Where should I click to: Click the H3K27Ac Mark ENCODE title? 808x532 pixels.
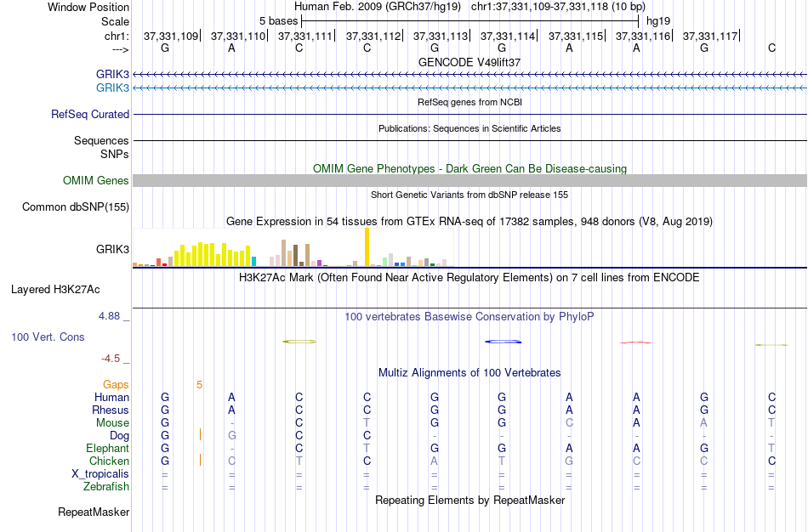(469, 278)
